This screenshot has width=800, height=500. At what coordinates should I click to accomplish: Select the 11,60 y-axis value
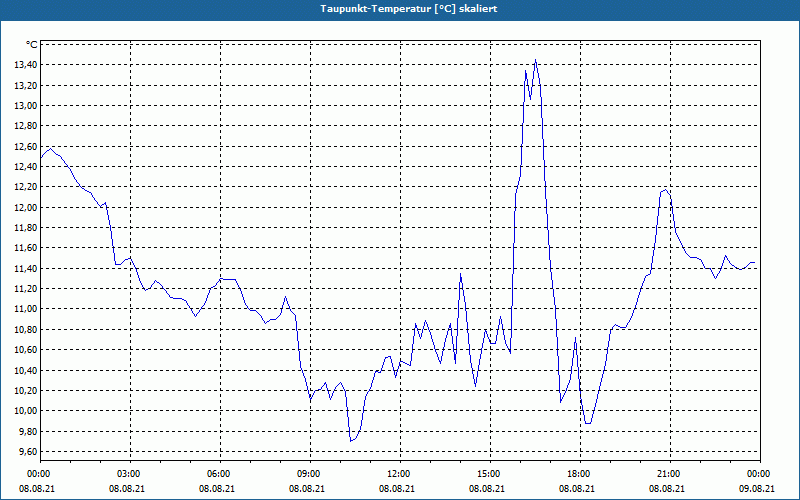tap(25, 248)
